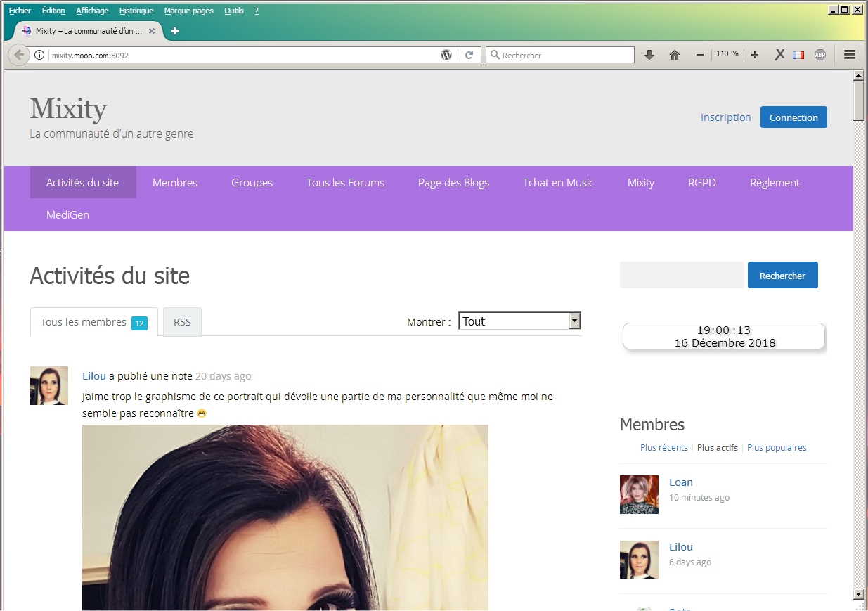Show Plus actifs members
This screenshot has width=868, height=611.
pos(718,447)
